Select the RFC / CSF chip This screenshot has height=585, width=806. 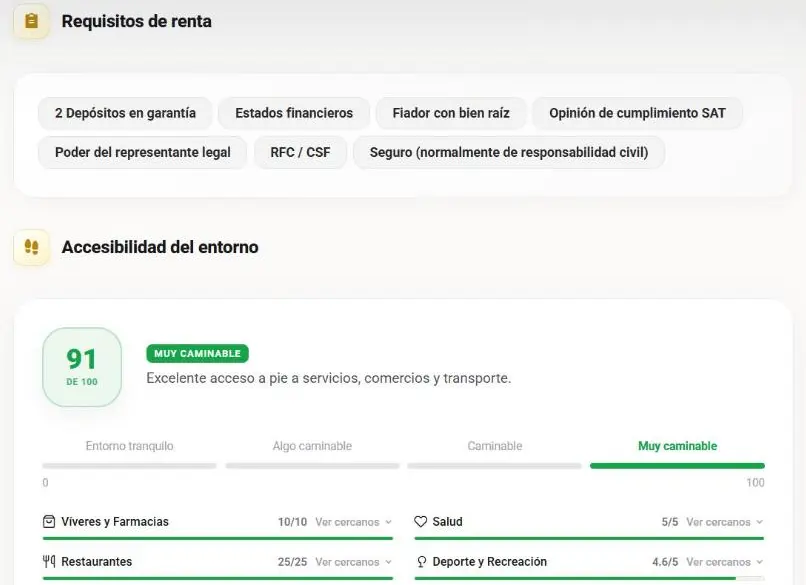(x=300, y=153)
